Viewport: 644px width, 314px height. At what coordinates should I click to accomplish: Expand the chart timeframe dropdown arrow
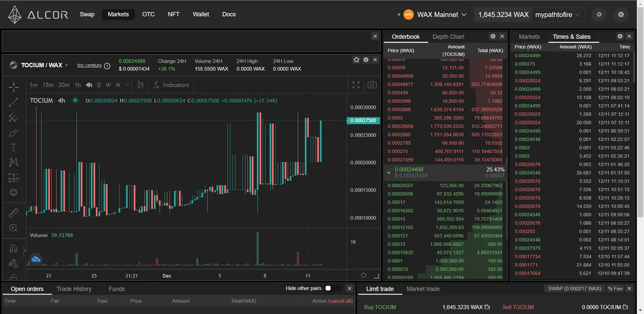[x=127, y=85]
